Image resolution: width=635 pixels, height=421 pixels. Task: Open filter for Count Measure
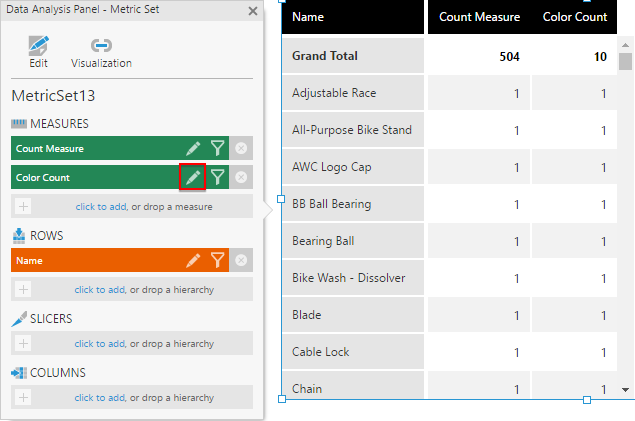pos(217,149)
